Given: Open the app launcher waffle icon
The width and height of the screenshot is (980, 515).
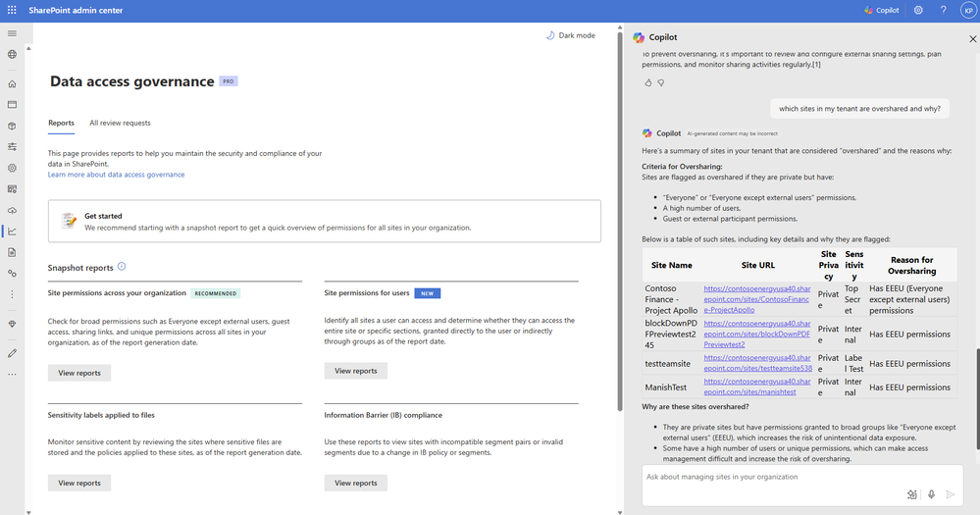Looking at the screenshot, I should 12,10.
